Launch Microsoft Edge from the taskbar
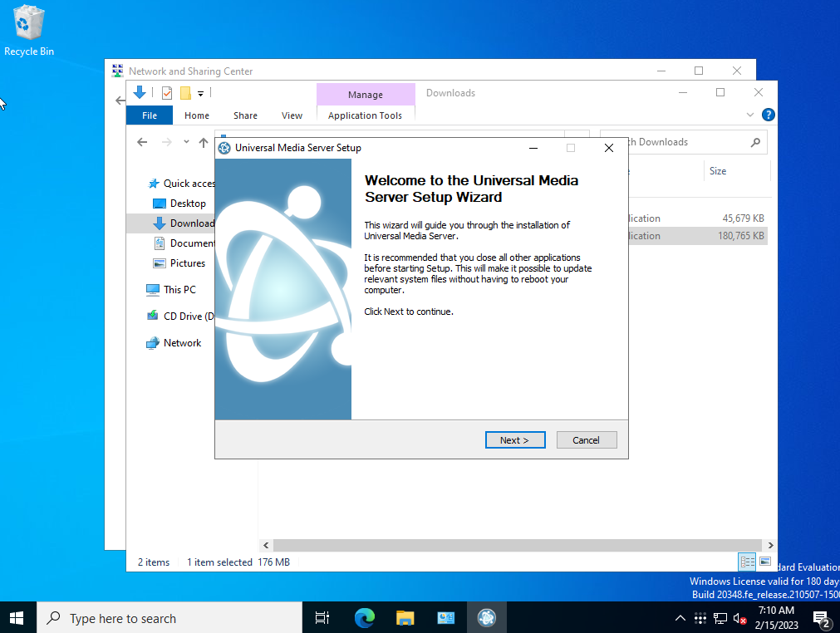Viewport: 840px width, 633px height. click(364, 617)
